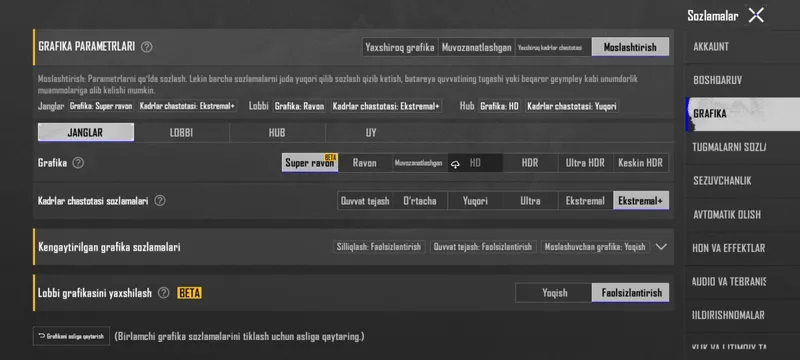Click Grafika: HD hub summary tag
Viewport: 800px width, 360px height.
click(x=499, y=107)
